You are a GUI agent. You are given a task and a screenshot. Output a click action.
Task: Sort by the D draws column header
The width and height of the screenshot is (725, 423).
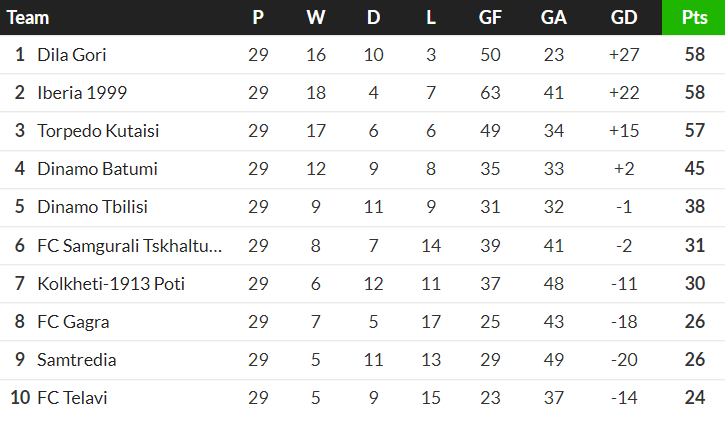(373, 18)
